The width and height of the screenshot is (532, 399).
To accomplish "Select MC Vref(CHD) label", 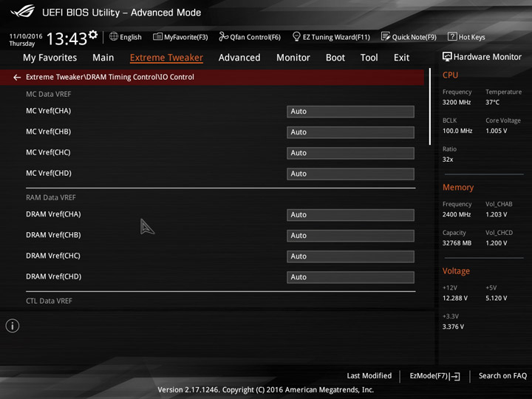I will (49, 173).
